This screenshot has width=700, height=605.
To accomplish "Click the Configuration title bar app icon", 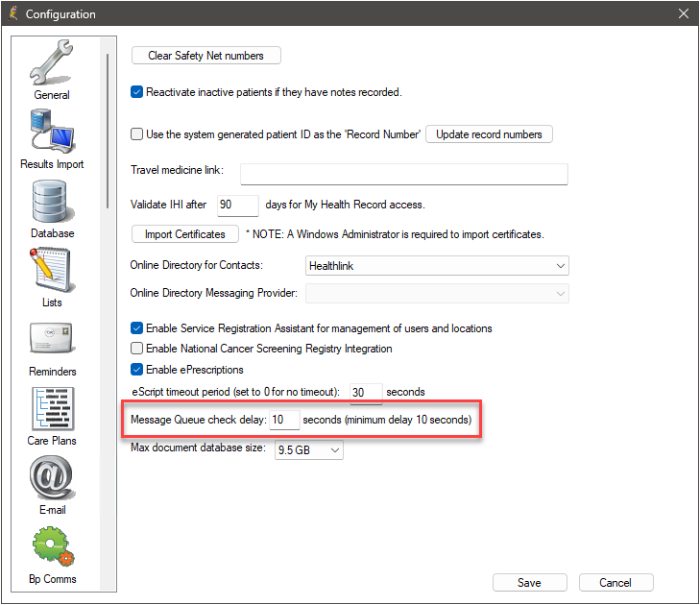I will pos(13,13).
